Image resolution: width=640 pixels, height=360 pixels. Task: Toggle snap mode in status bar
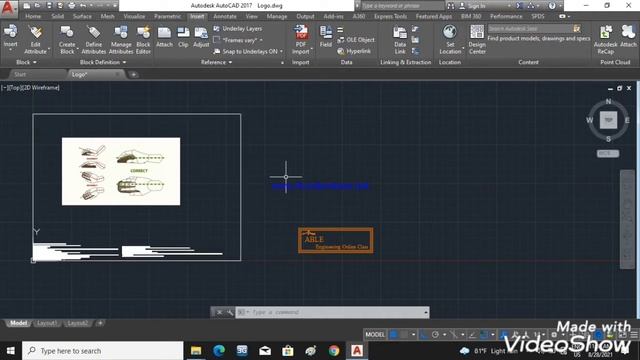[404, 335]
